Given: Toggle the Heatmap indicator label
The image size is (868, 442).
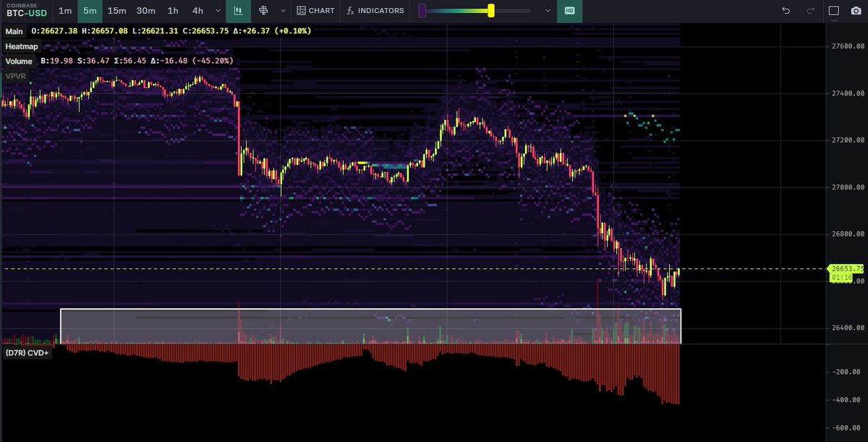Looking at the screenshot, I should (22, 46).
